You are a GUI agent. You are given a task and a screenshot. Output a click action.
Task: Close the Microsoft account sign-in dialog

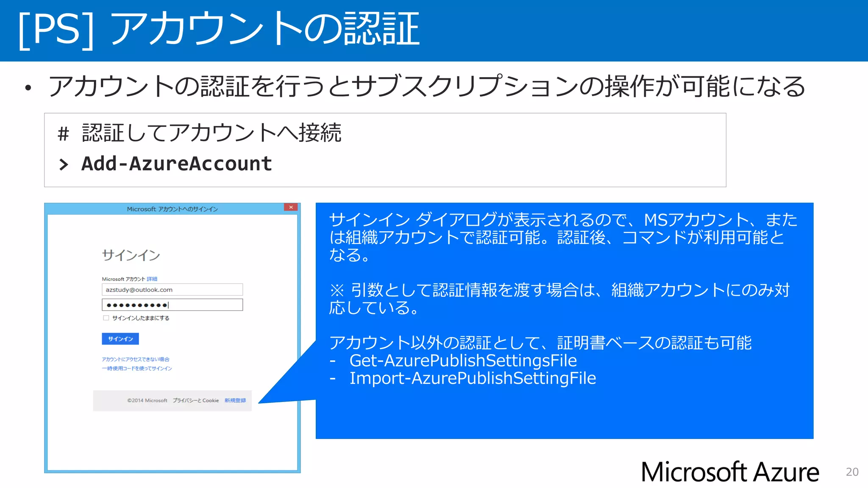pyautogui.click(x=291, y=207)
